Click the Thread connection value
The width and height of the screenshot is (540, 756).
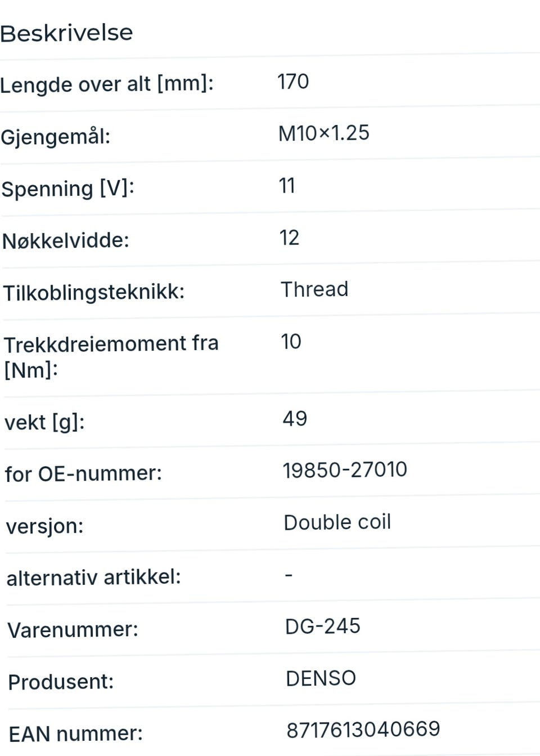[x=314, y=289]
